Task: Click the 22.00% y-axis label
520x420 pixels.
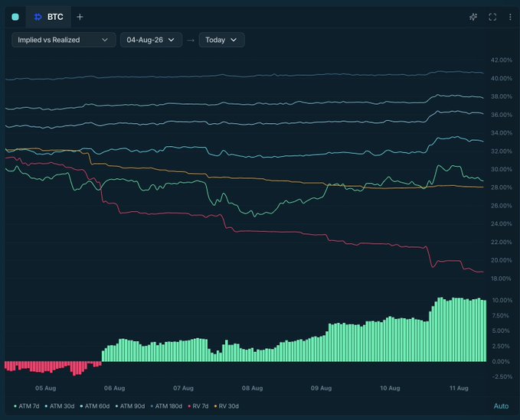Action: click(x=502, y=242)
